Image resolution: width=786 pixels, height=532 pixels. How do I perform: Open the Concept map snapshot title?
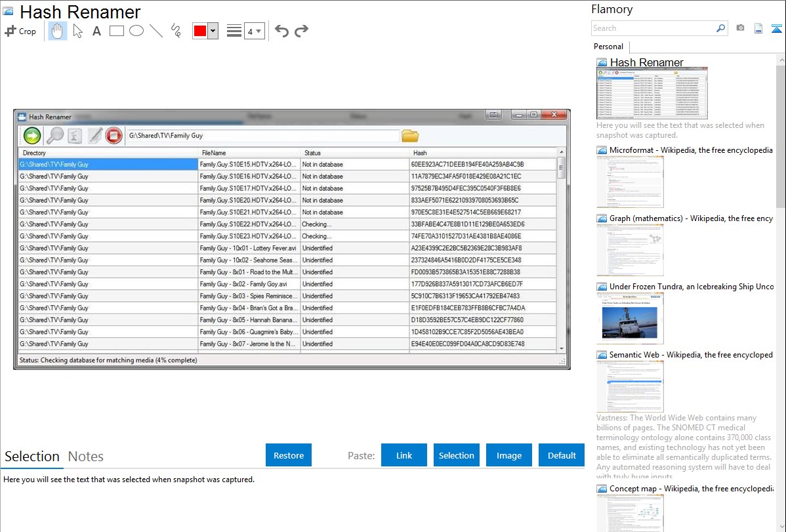pyautogui.click(x=691, y=488)
